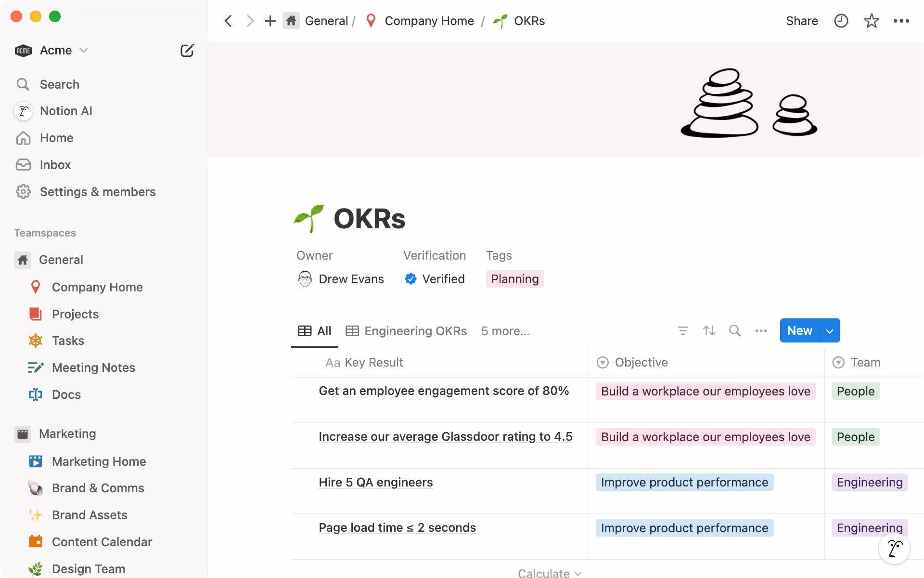This screenshot has width=924, height=578.
Task: Open the database options ellipsis menu
Action: click(761, 330)
